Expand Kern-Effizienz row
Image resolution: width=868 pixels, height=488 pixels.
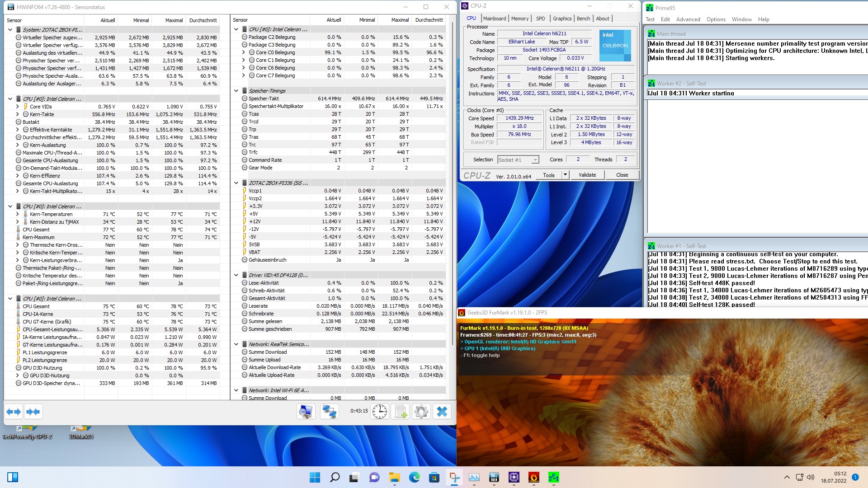pyautogui.click(x=18, y=176)
